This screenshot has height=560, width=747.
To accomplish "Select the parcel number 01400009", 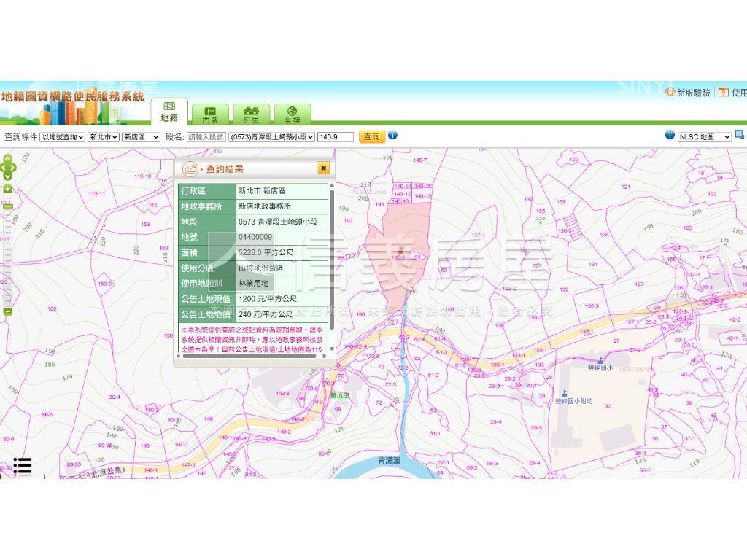I will coord(255,237).
